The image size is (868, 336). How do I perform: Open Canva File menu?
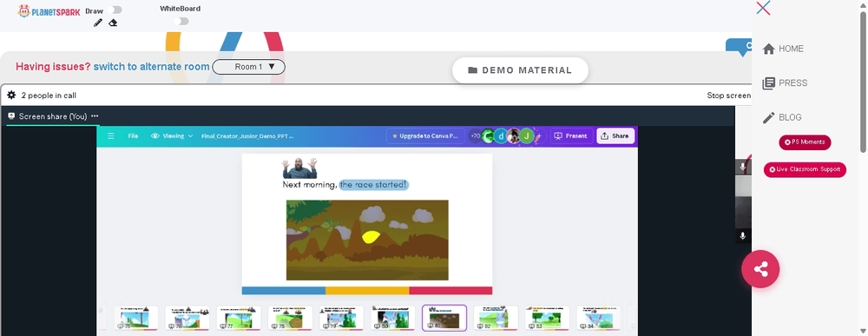click(x=133, y=135)
